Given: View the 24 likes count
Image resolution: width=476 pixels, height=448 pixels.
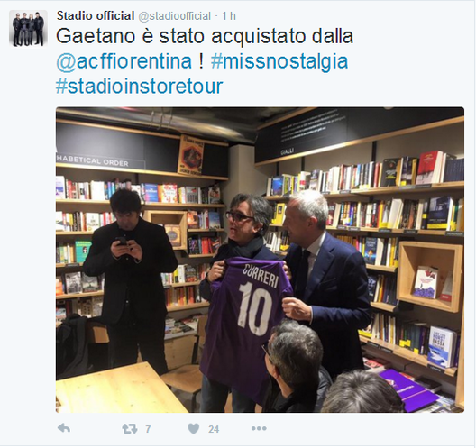Looking at the screenshot, I should tap(214, 429).
